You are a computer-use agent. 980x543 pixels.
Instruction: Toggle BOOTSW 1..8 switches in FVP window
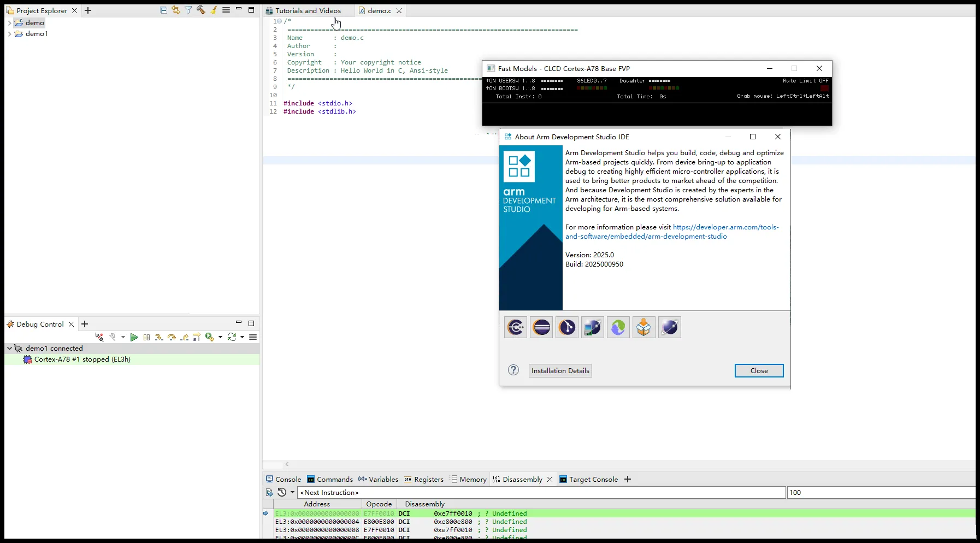(552, 88)
